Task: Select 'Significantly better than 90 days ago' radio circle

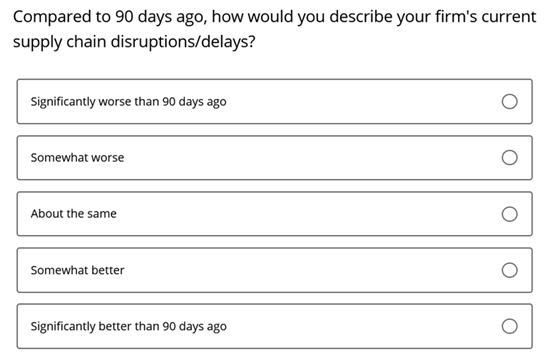Action: (509, 326)
